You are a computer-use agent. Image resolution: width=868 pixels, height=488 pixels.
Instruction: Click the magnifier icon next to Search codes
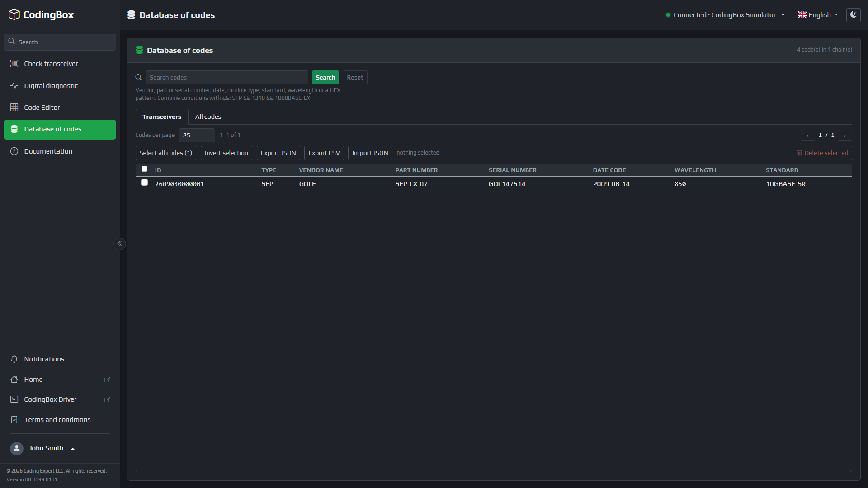[139, 77]
